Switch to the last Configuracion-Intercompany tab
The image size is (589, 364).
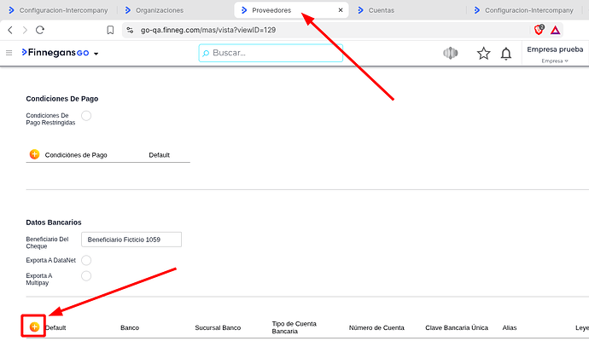(x=524, y=10)
